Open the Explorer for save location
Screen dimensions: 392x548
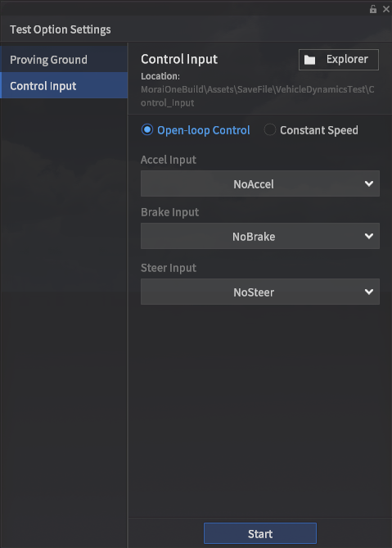click(x=339, y=60)
